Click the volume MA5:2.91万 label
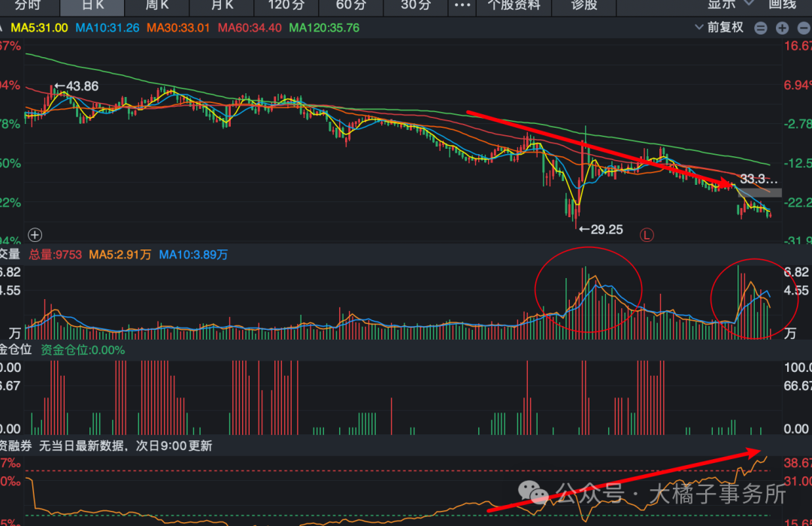This screenshot has height=526, width=812. pyautogui.click(x=120, y=255)
